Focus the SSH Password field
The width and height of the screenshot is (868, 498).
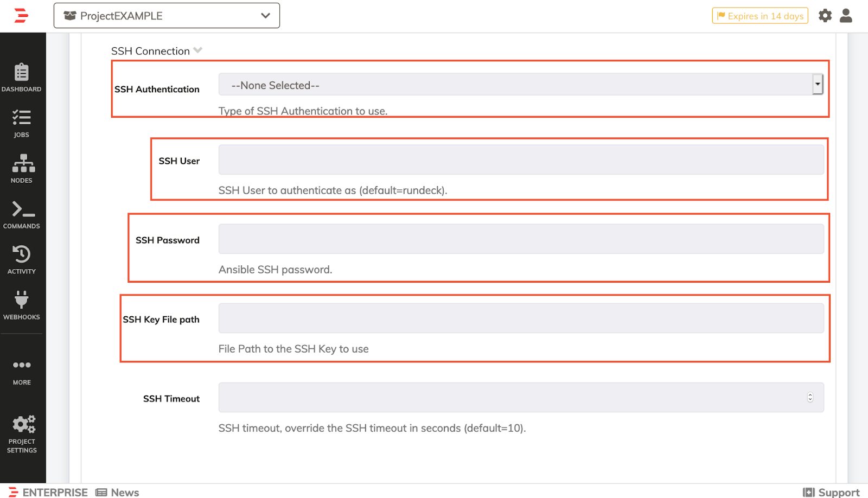click(521, 239)
